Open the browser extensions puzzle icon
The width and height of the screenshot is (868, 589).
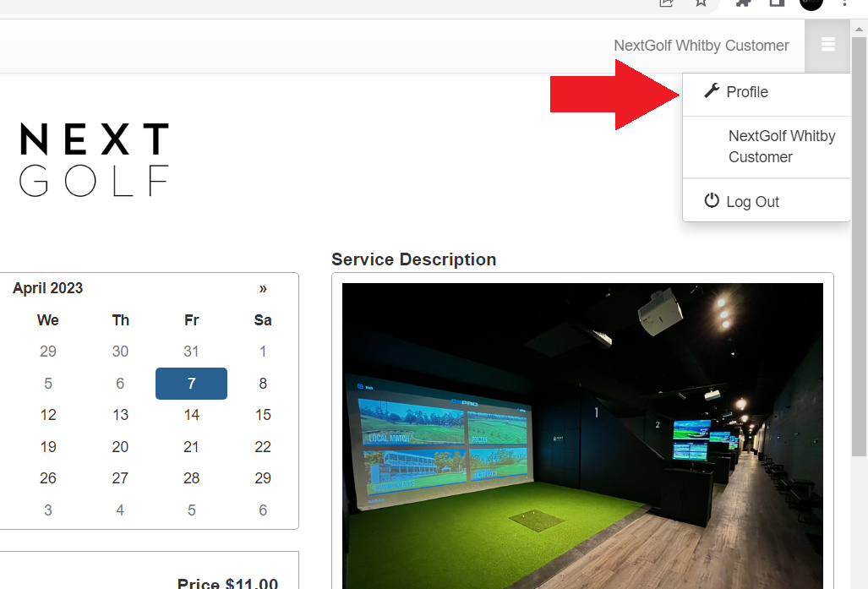[x=743, y=3]
